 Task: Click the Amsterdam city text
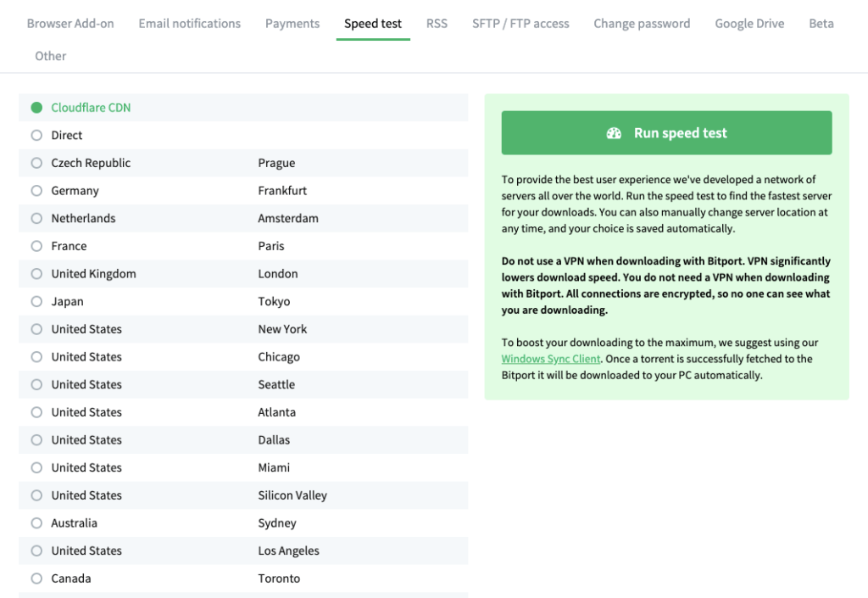288,218
